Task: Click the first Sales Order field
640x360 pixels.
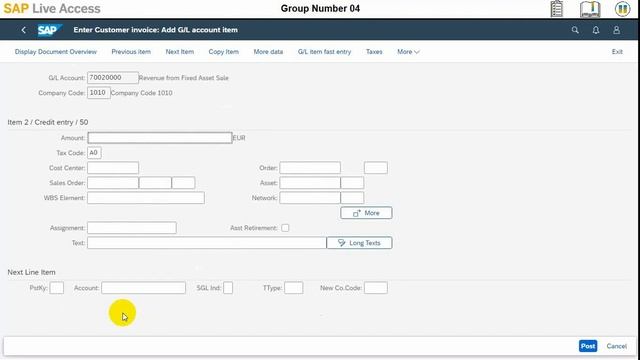Action: [113, 183]
